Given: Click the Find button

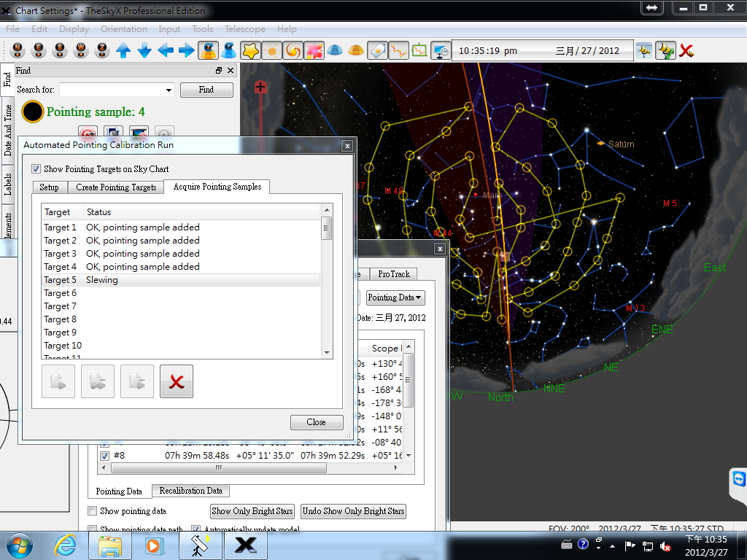Looking at the screenshot, I should (206, 90).
